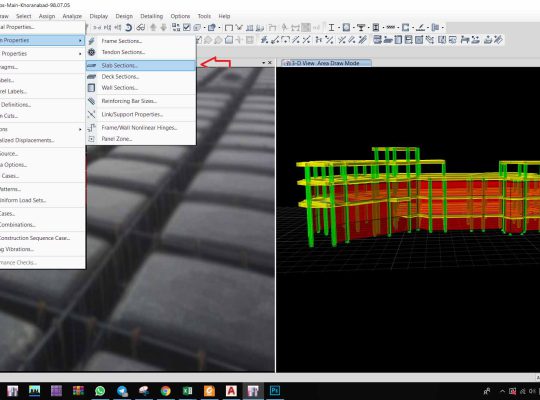The height and width of the screenshot is (400, 540).
Task: Open Set Display Options checkmark icon
Action: (x=187, y=27)
